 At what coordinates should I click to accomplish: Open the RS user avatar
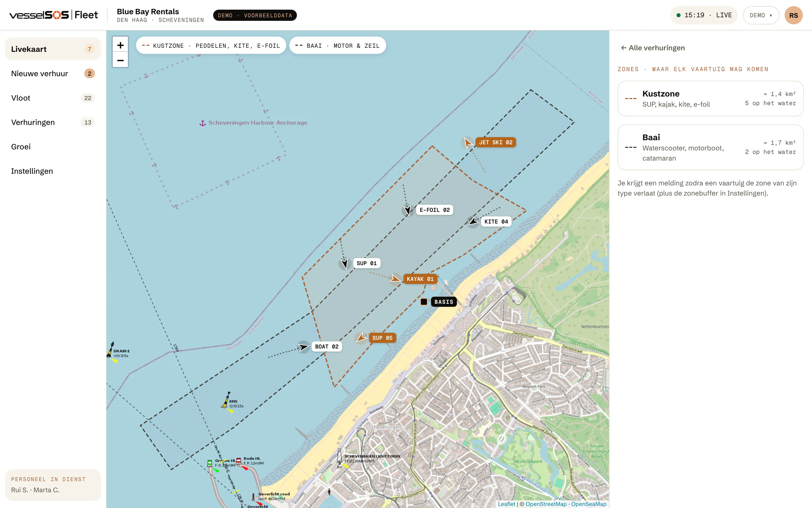[793, 15]
